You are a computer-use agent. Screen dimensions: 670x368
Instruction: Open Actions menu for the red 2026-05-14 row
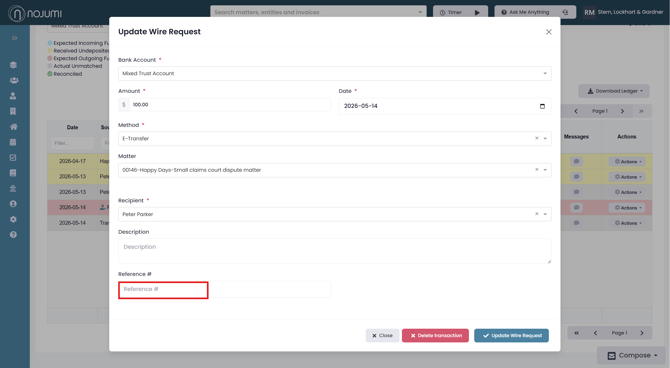point(628,208)
